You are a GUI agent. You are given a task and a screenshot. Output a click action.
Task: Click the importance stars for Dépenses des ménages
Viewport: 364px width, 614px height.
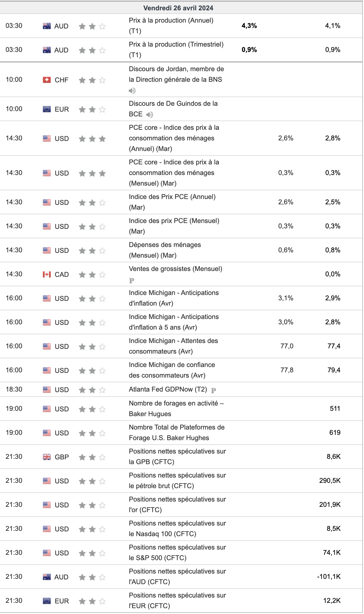(92, 251)
